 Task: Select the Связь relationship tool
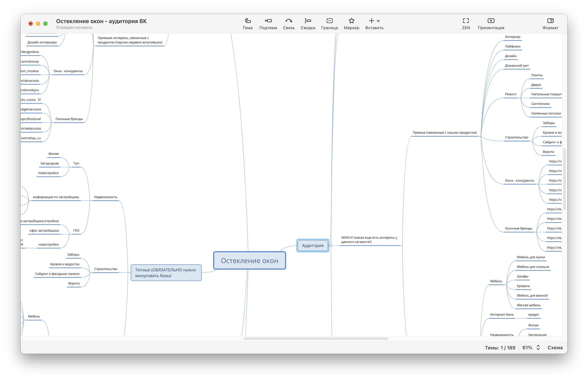tap(289, 21)
